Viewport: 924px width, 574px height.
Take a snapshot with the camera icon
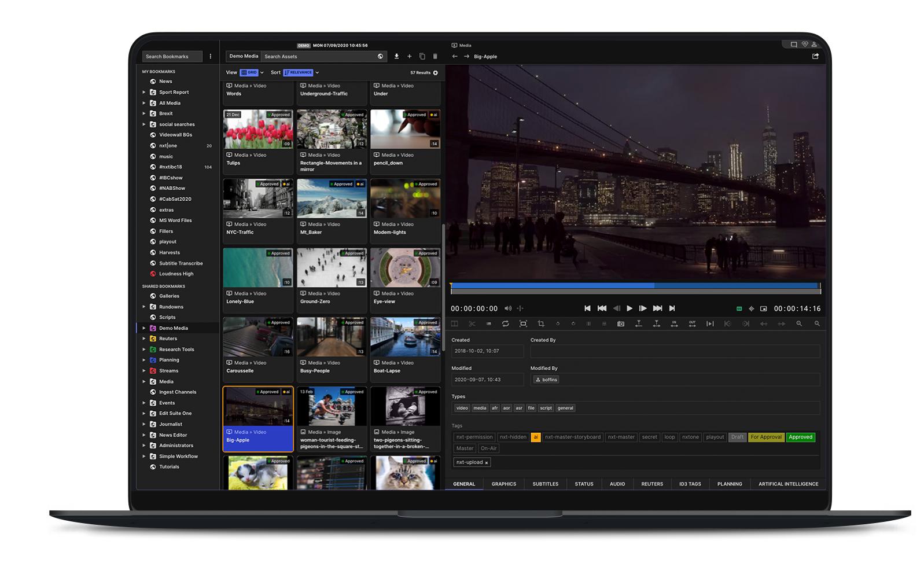click(x=621, y=323)
